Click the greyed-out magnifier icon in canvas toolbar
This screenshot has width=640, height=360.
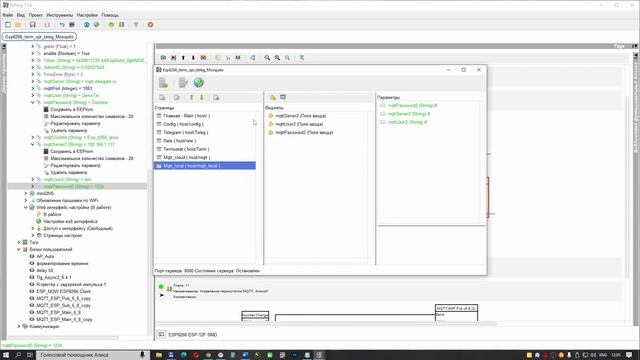(287, 58)
